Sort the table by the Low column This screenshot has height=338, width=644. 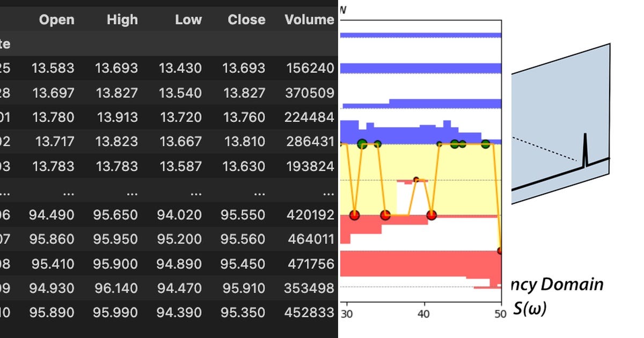[x=188, y=20]
